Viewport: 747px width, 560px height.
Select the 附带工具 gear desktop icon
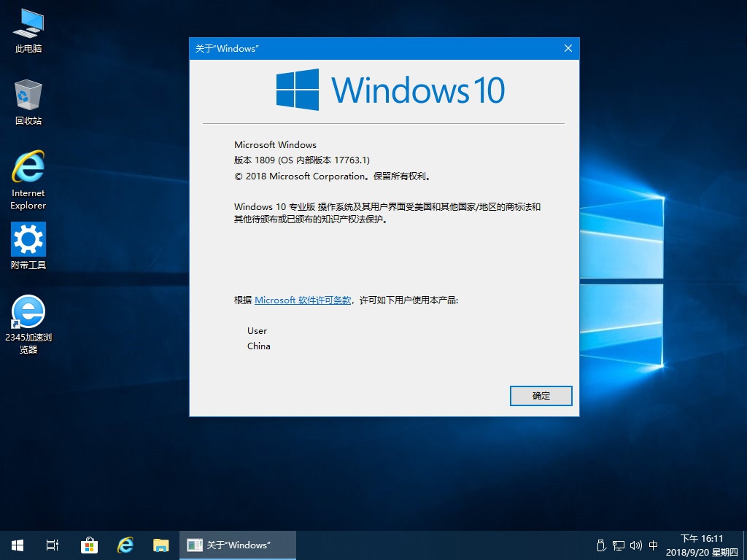coord(28,246)
